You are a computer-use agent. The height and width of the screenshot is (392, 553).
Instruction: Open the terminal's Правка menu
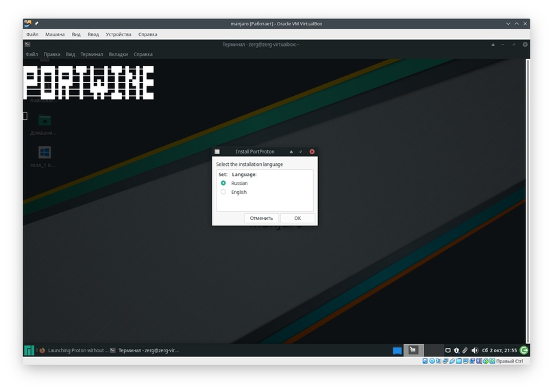coord(52,54)
